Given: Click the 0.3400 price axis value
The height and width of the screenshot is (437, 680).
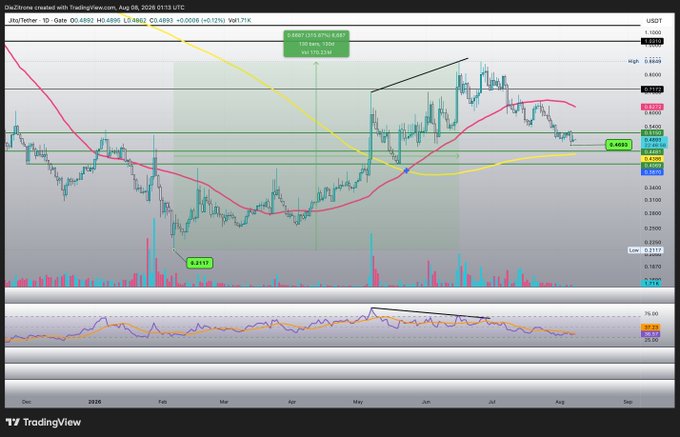Looking at the screenshot, I should click(653, 188).
